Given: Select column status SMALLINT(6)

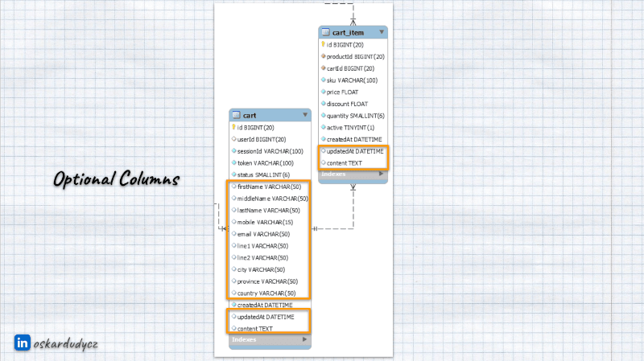Looking at the screenshot, I should [x=263, y=175].
